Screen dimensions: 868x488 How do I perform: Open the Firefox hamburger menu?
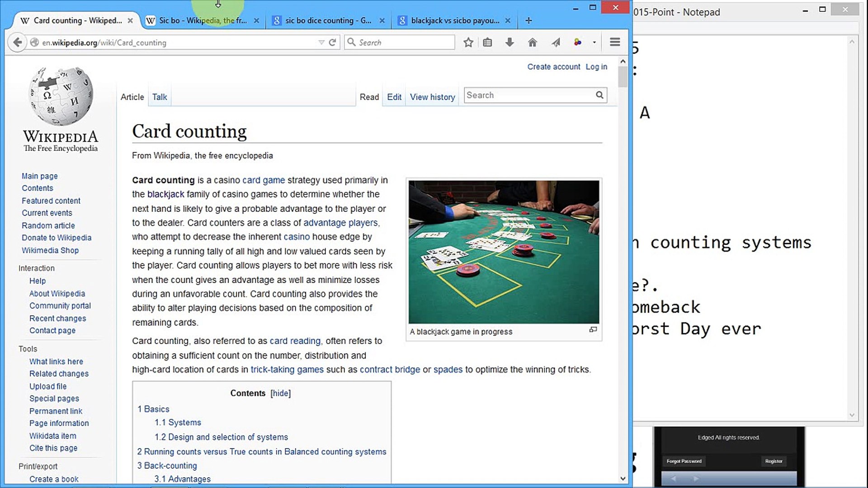click(615, 42)
